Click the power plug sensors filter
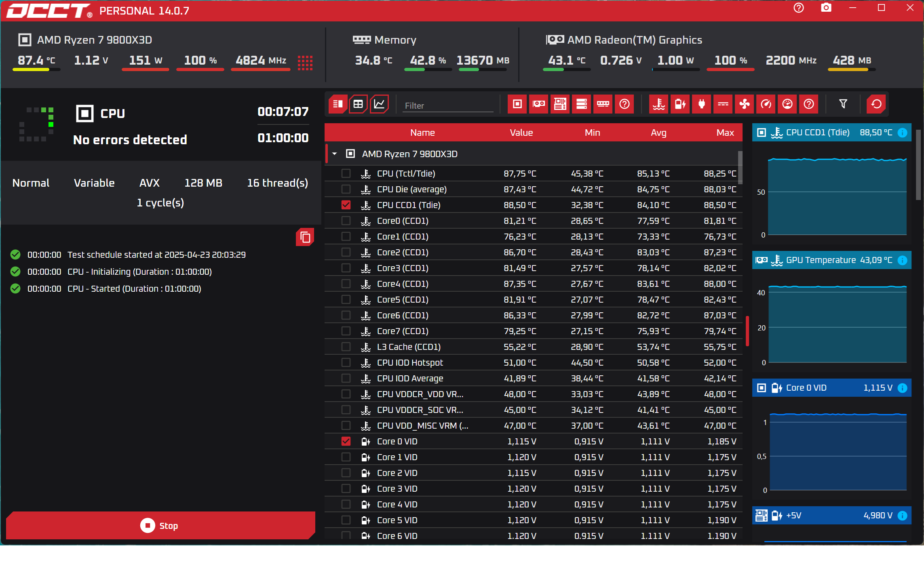The height and width of the screenshot is (564, 924). [702, 104]
